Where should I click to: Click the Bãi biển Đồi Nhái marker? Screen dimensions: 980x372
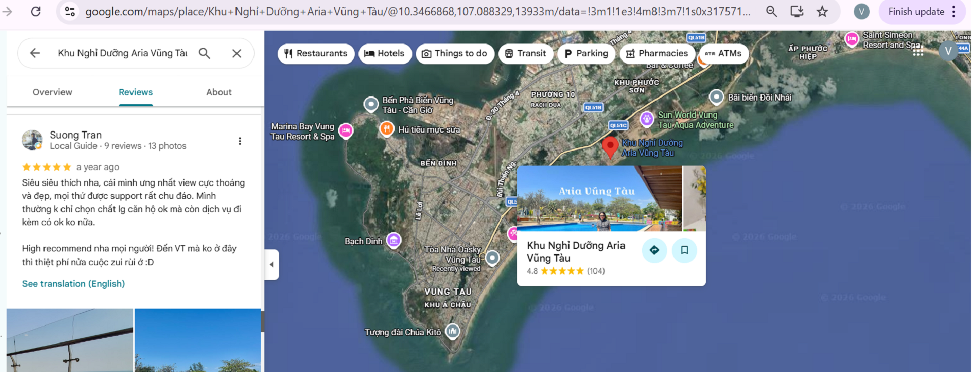(717, 97)
